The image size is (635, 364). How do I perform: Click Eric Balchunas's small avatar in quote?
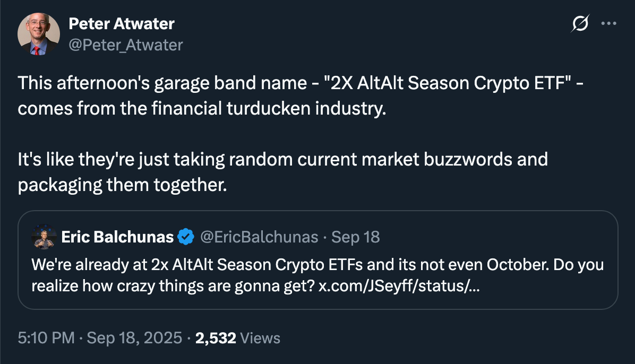[x=45, y=237]
